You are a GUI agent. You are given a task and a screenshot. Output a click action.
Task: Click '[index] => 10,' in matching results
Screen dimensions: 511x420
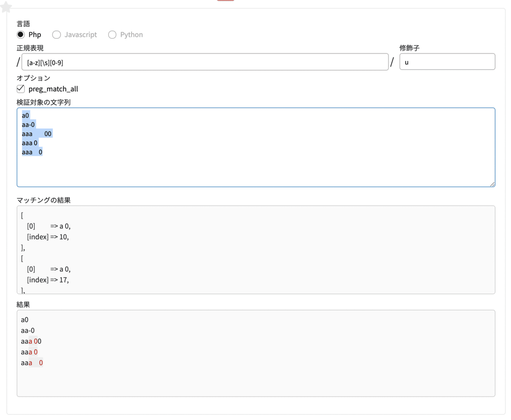tap(48, 237)
